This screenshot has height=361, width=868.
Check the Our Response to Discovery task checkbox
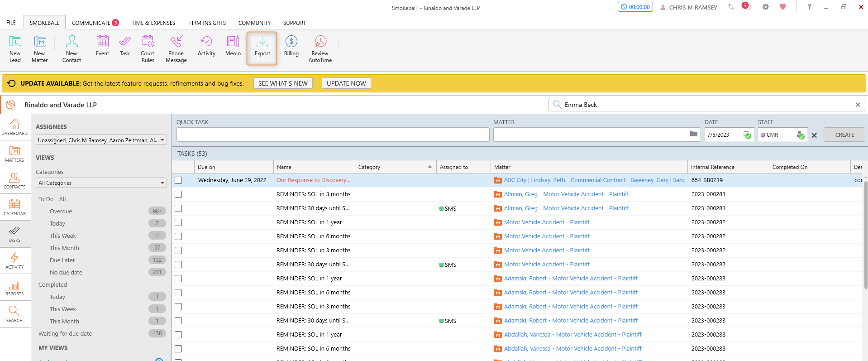[178, 180]
